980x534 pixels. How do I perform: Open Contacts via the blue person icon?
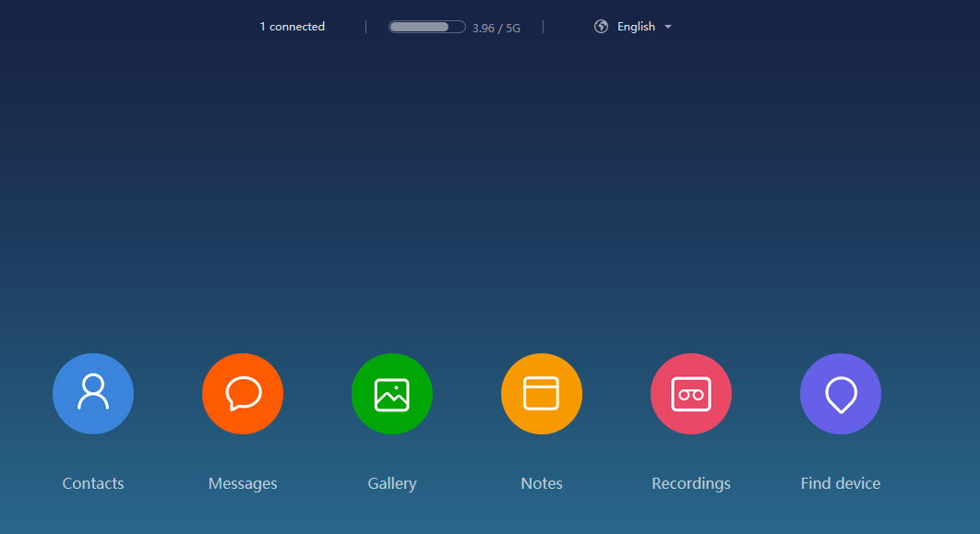[93, 394]
